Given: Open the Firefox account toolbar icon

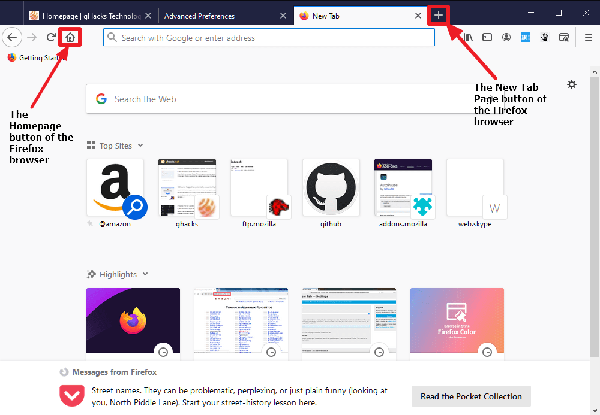Looking at the screenshot, I should (506, 37).
